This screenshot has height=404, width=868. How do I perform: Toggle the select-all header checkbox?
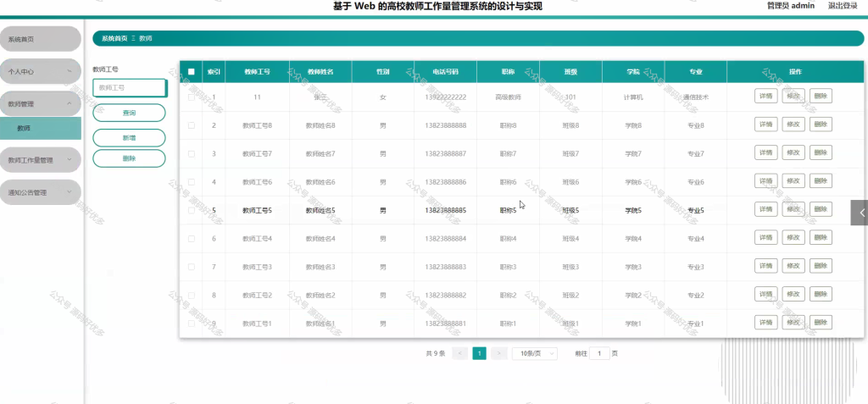[x=192, y=71]
